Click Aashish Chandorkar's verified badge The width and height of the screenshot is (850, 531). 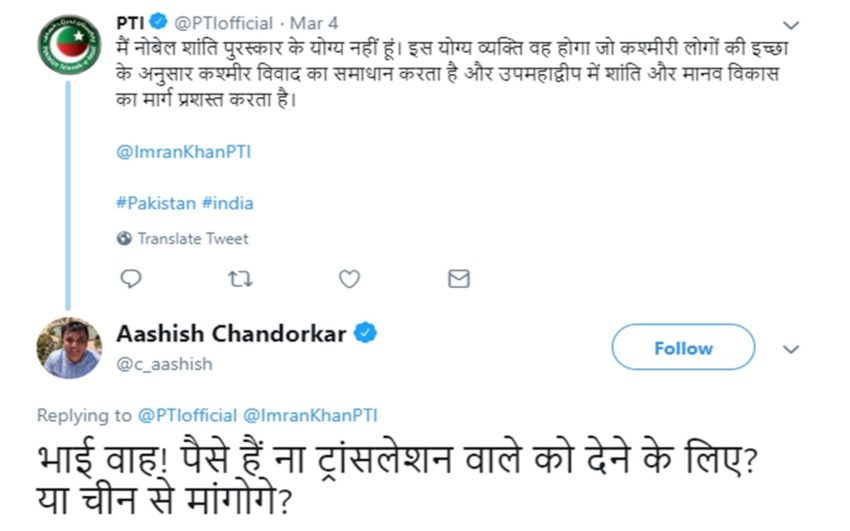365,334
